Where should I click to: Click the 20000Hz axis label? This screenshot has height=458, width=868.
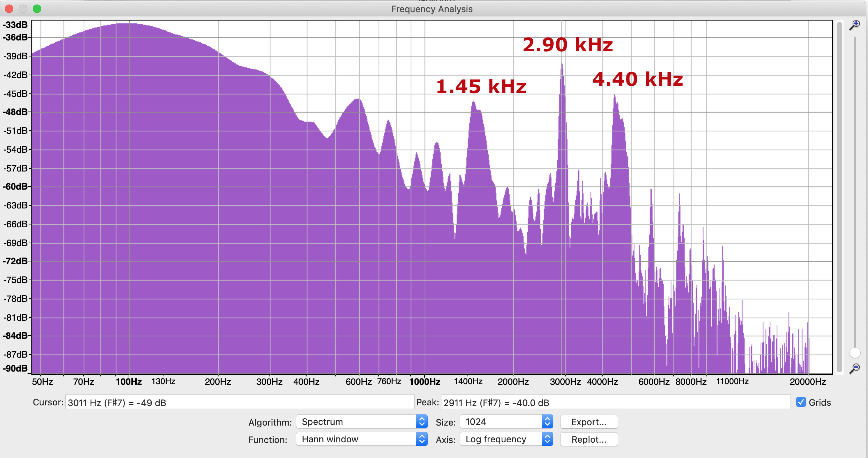pyautogui.click(x=808, y=382)
